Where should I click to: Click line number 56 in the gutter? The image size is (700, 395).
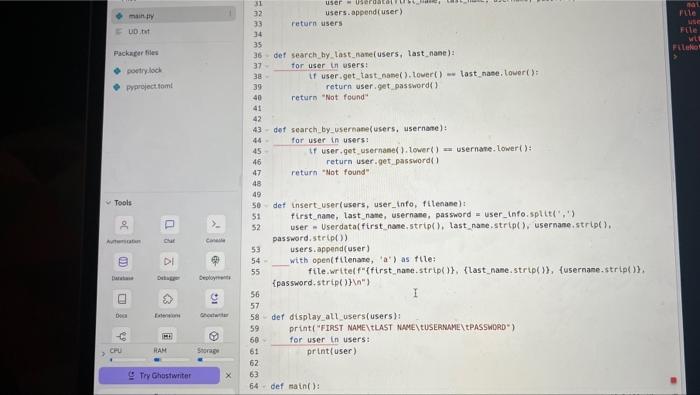point(255,295)
